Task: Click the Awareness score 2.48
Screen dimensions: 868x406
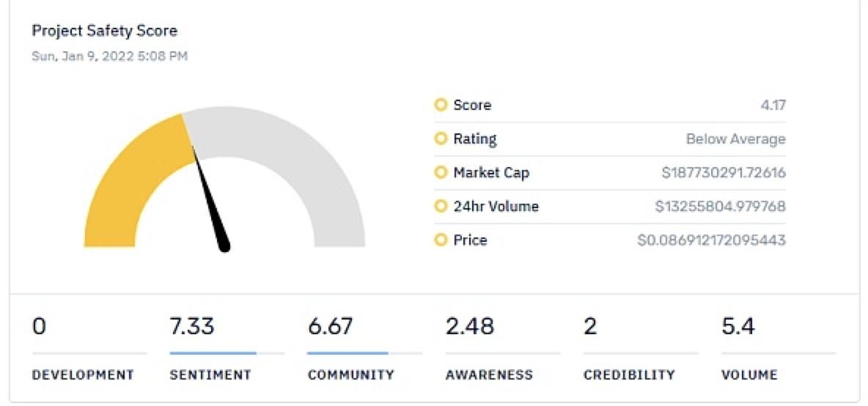Action: point(469,327)
